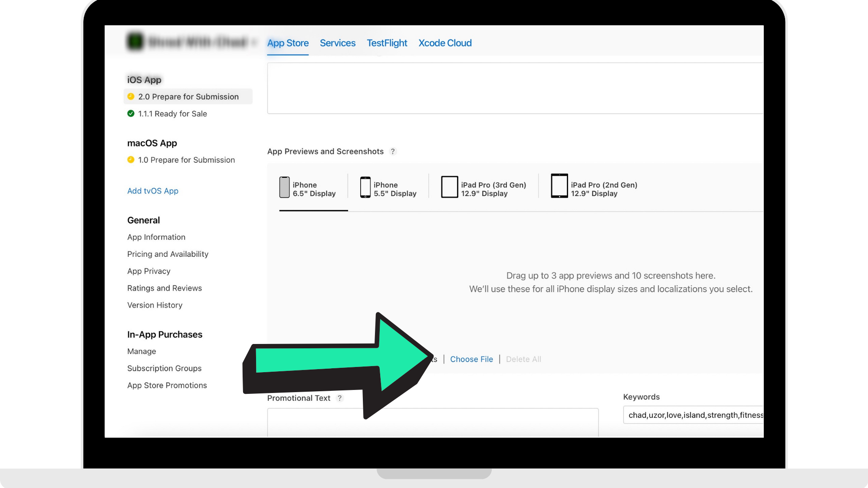
Task: Click yellow status dot for iOS 2.0
Action: tap(131, 96)
